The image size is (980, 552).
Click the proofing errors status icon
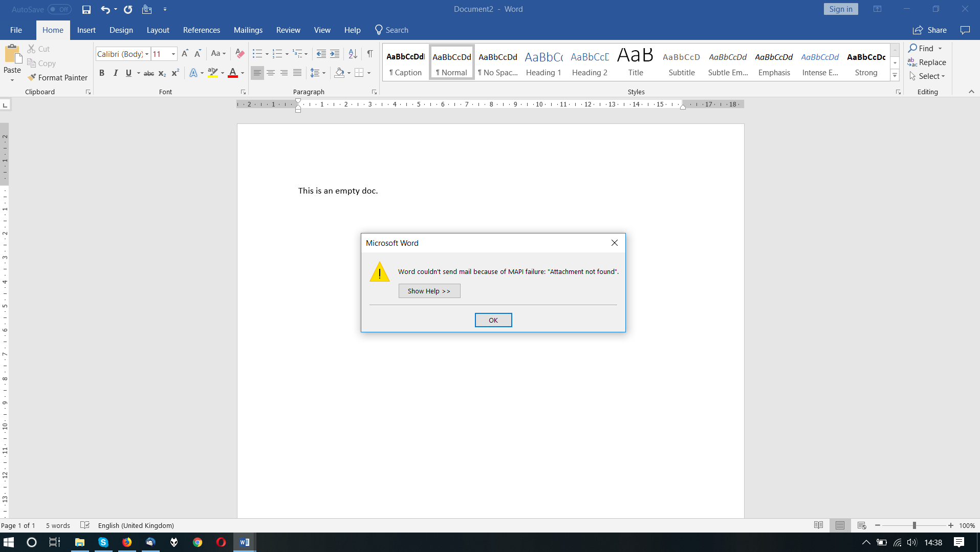tap(85, 525)
